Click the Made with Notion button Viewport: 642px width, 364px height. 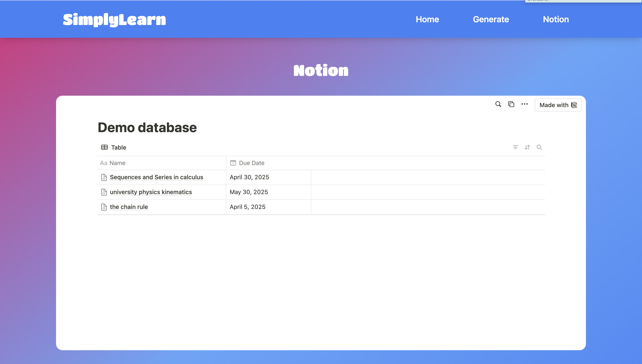(558, 105)
